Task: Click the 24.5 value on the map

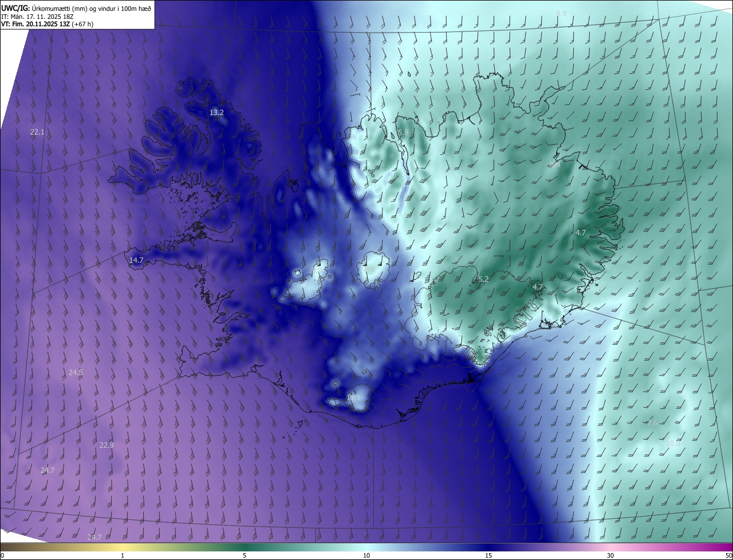Action: tap(76, 373)
